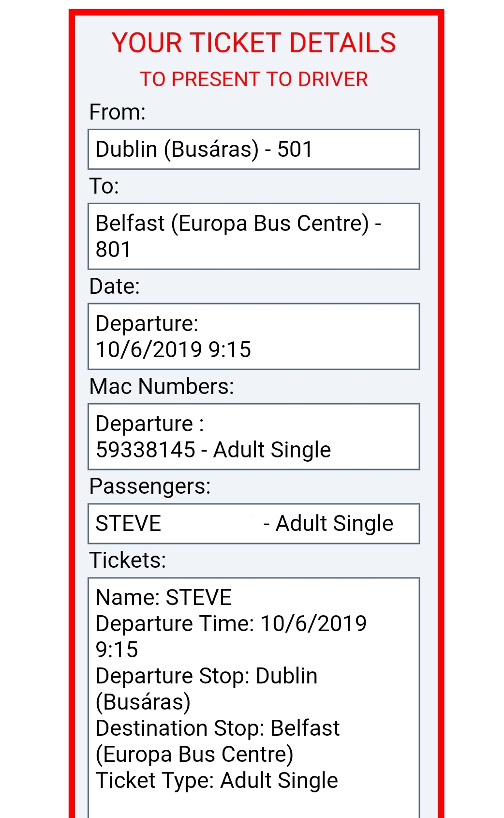Click the YOUR TICKET DETAILS heading
This screenshot has width=504, height=818.
253,43
